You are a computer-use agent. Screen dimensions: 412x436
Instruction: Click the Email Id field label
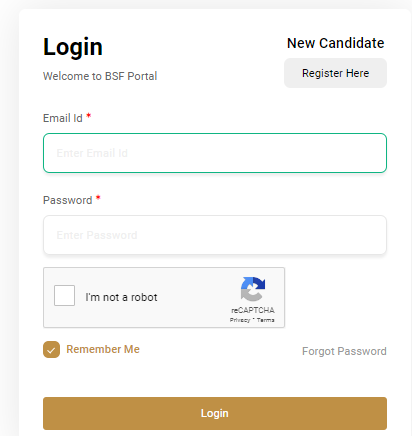click(x=63, y=118)
